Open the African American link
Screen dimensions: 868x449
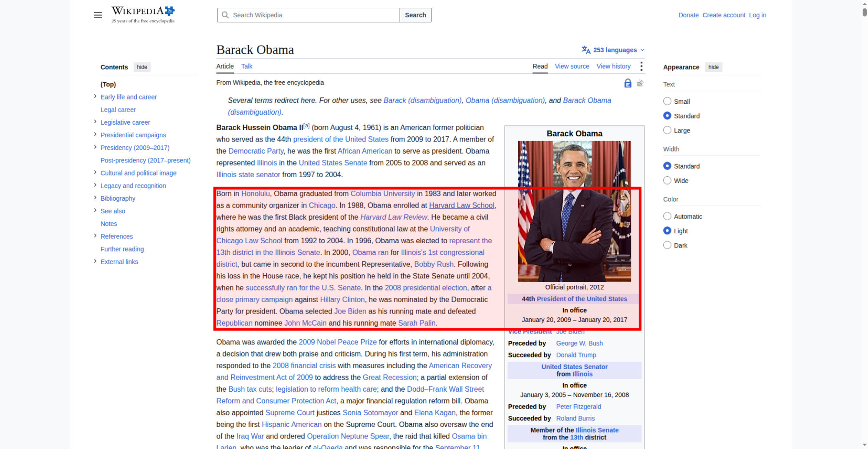(365, 151)
